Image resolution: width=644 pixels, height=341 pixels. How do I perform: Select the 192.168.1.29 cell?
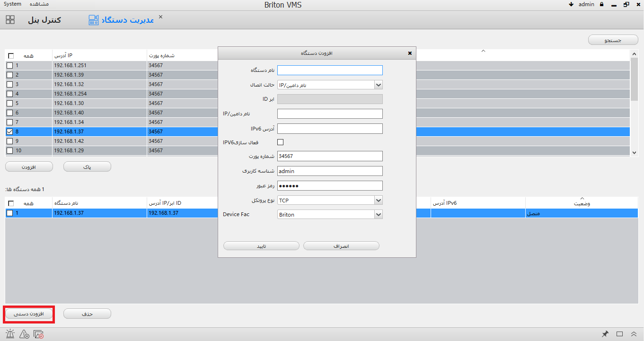coord(100,150)
